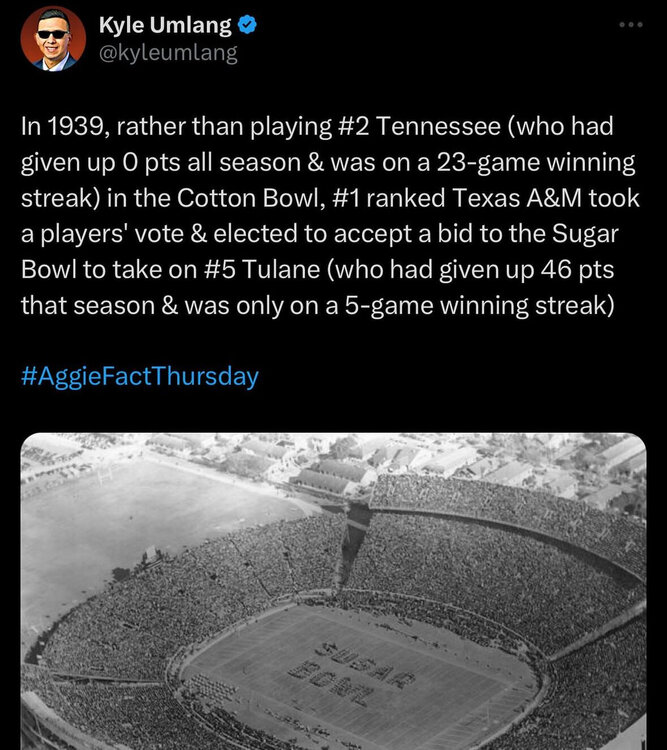This screenshot has height=750, width=667.
Task: Click the phrase "In 1939" in the tweet
Action: [61, 128]
